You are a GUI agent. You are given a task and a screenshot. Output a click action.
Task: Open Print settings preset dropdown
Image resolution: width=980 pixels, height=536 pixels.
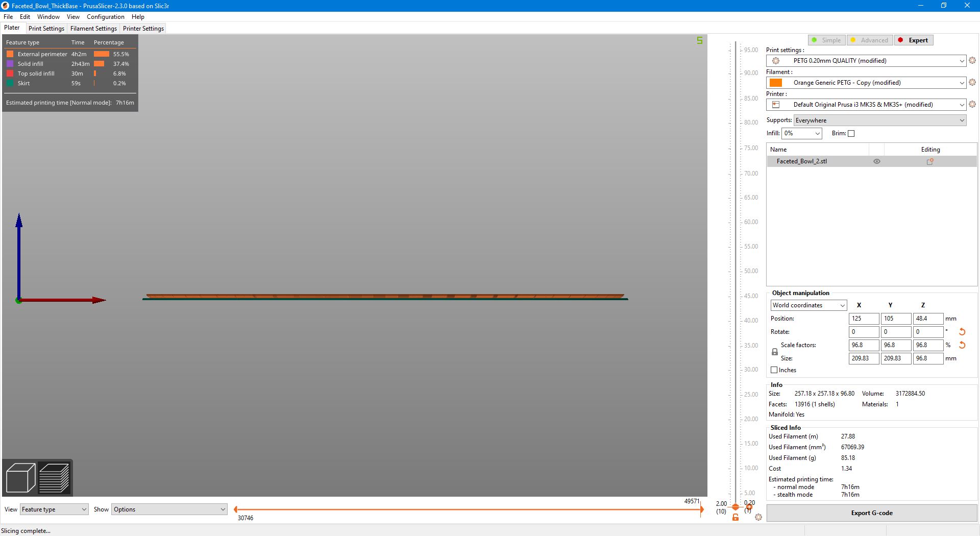pyautogui.click(x=866, y=61)
